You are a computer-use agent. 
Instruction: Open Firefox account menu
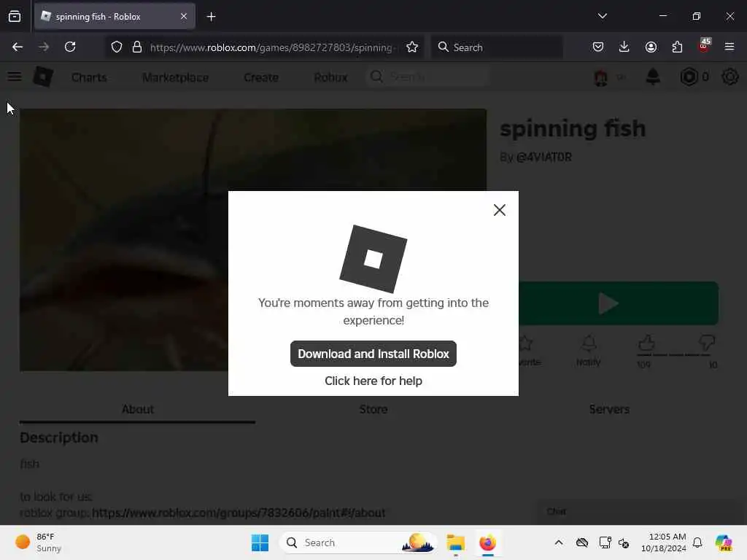coord(651,47)
